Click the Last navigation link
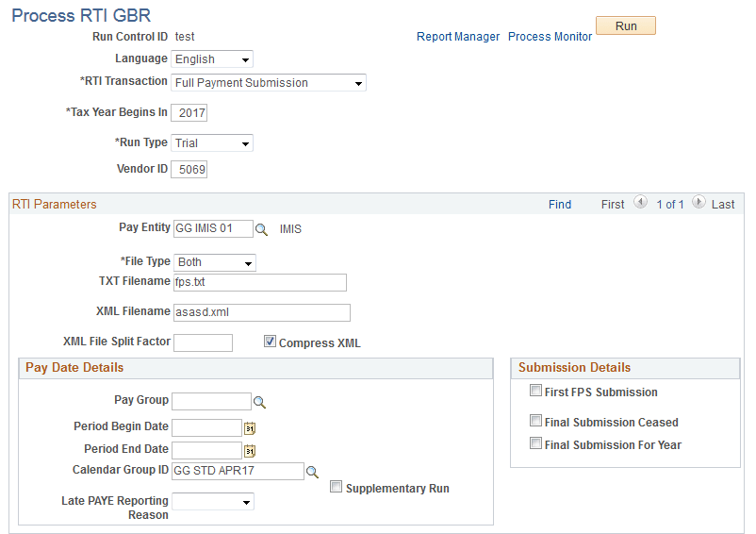Image resolution: width=756 pixels, height=534 pixels. (x=723, y=205)
